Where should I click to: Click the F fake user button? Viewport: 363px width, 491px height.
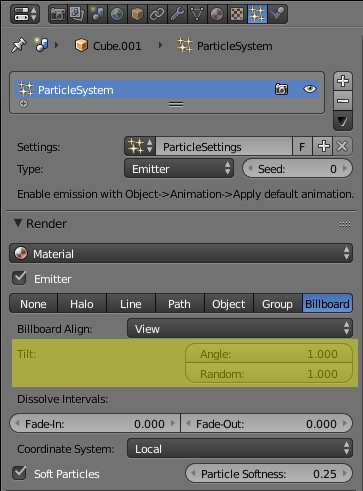[302, 146]
